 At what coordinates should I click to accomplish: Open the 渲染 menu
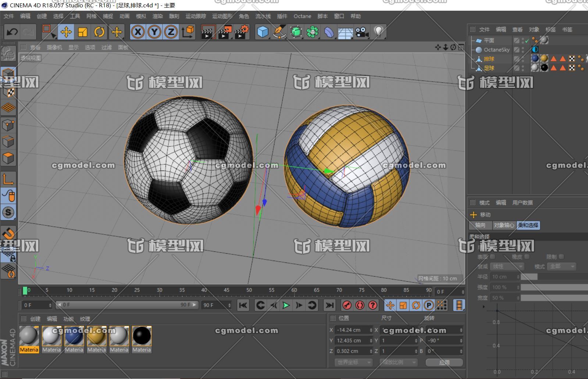[x=158, y=16]
